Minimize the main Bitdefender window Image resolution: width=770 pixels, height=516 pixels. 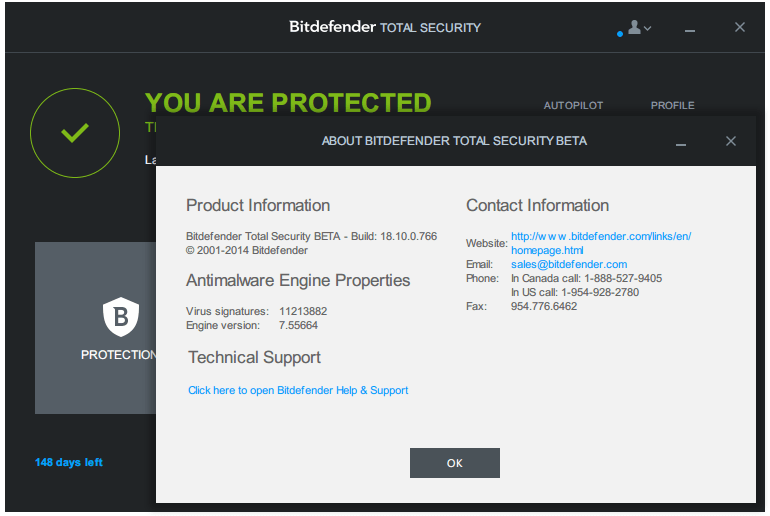[x=690, y=29]
